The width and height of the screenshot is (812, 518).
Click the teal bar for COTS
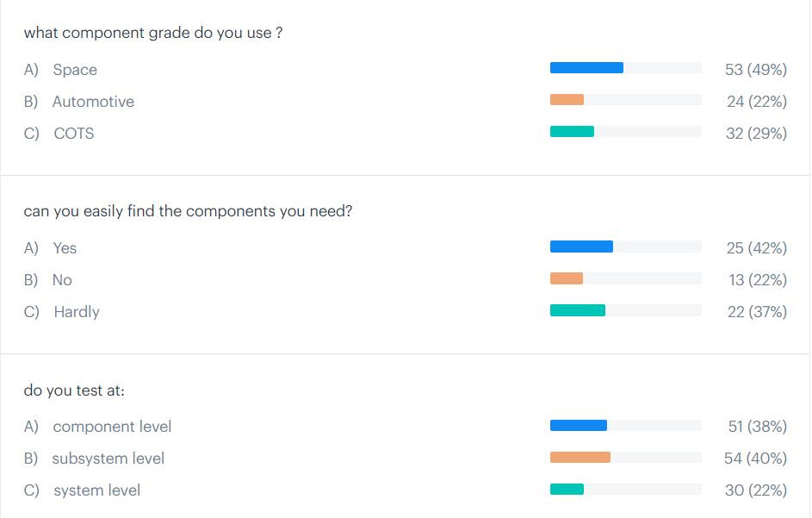(x=572, y=132)
